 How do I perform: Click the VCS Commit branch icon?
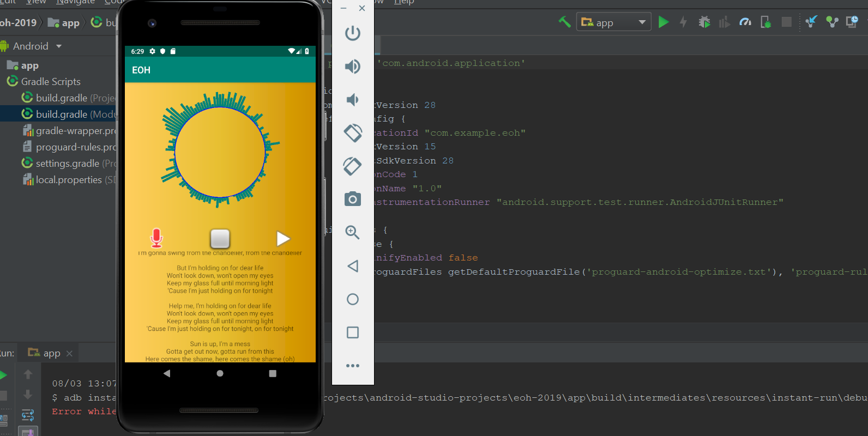click(832, 22)
